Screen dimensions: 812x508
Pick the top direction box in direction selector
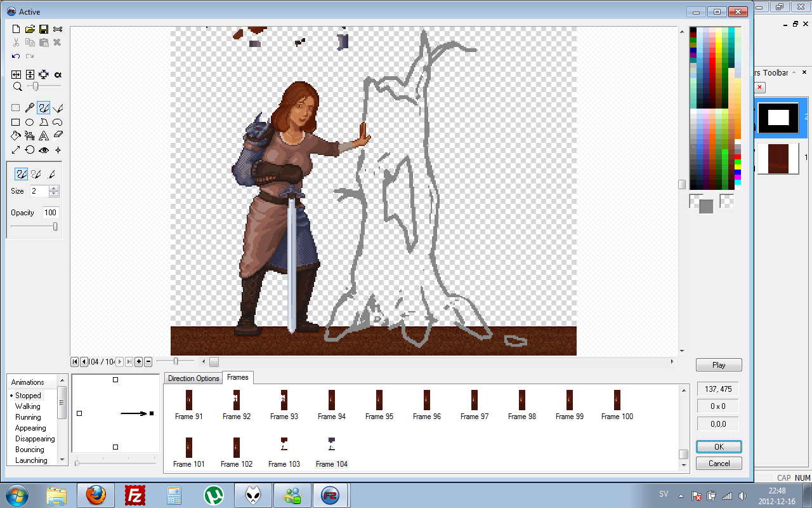[x=115, y=380]
